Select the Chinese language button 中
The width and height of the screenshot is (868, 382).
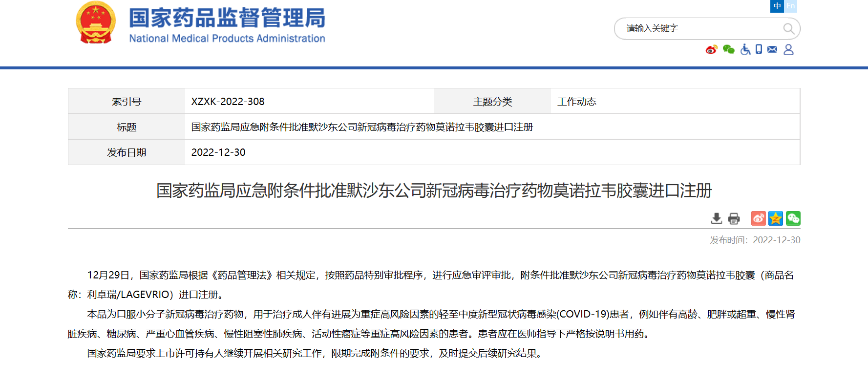click(777, 6)
